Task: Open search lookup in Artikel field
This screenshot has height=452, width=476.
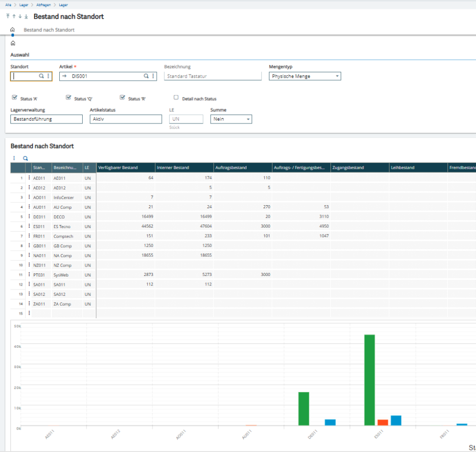Action: (x=146, y=76)
